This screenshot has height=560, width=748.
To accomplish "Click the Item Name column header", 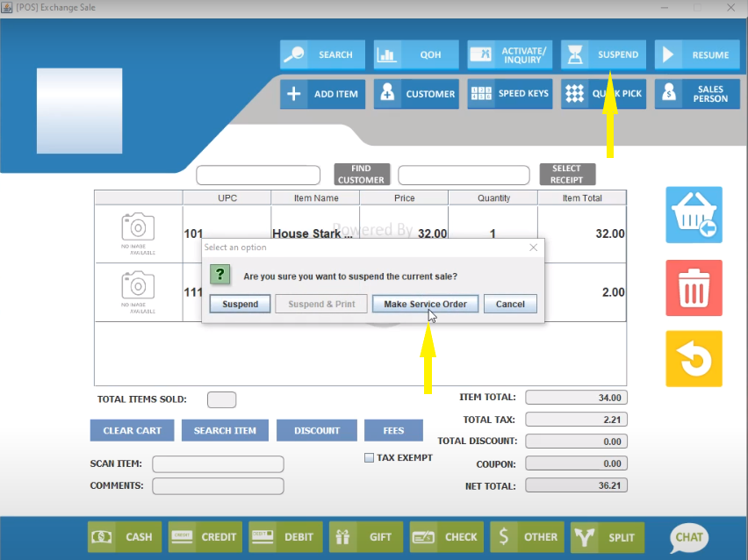I will 316,198.
